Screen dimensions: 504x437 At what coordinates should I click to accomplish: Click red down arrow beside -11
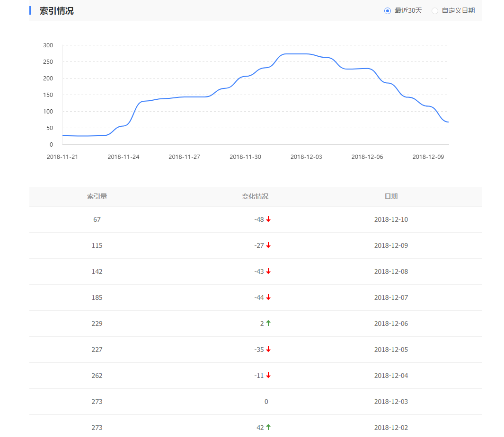click(268, 376)
